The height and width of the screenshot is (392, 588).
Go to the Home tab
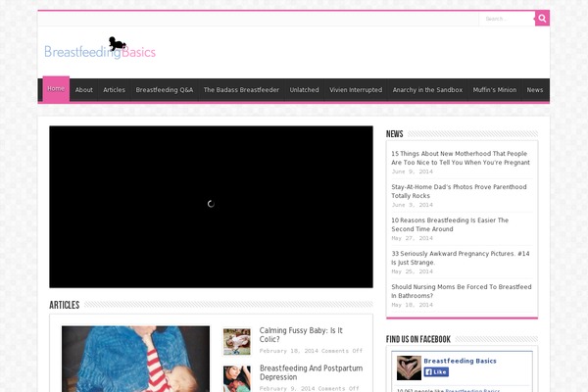point(56,89)
